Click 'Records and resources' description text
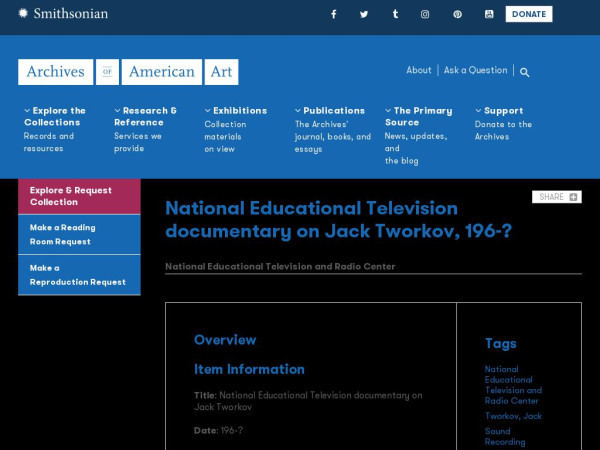The height and width of the screenshot is (450, 600). coord(49,142)
